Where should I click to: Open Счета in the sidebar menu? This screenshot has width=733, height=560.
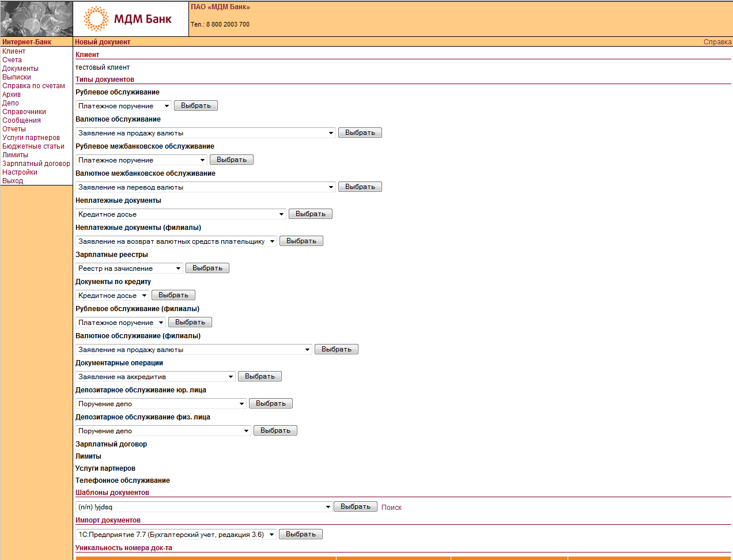tap(12, 60)
